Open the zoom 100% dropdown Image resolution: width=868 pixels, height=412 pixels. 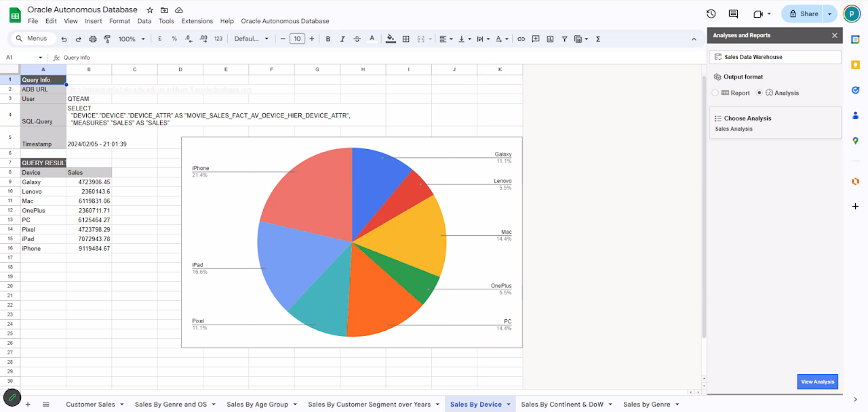[x=131, y=39]
